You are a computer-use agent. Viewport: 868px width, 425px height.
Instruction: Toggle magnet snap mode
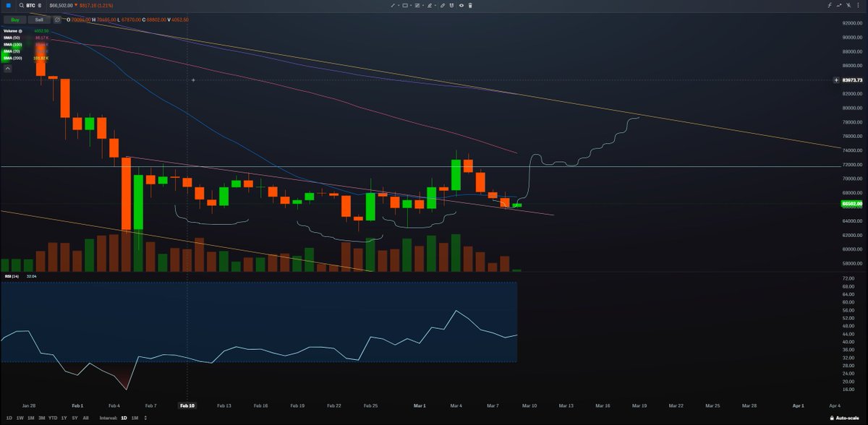(451, 6)
